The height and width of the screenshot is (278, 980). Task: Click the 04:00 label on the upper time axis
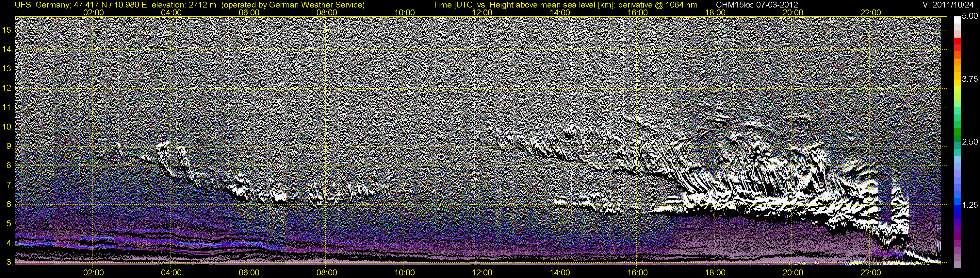(171, 12)
